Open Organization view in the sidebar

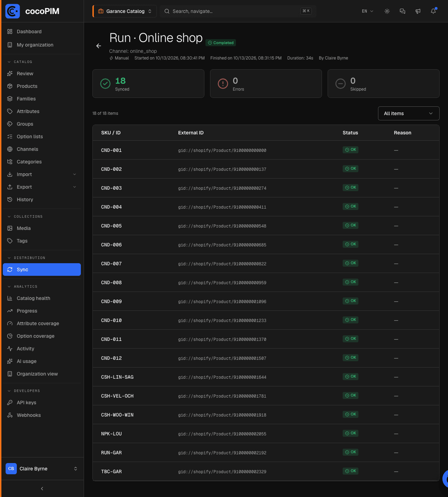coord(42,374)
